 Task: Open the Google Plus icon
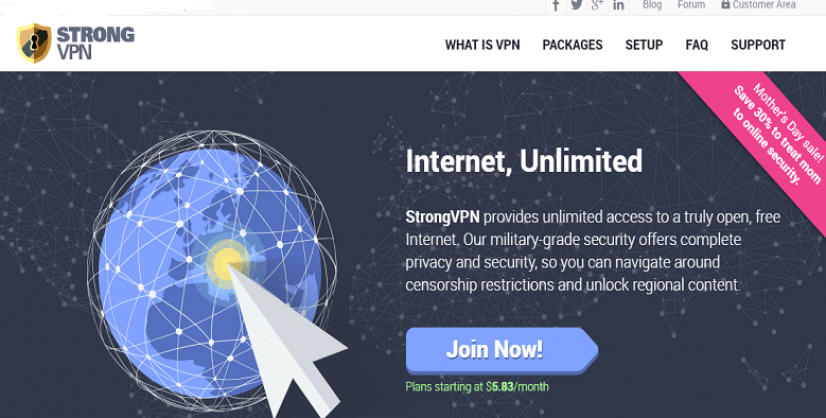click(597, 5)
